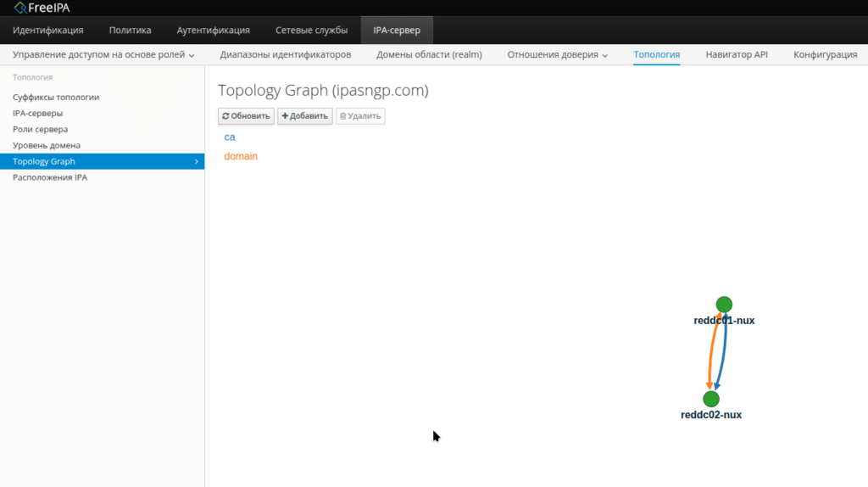Go to Навигатор API

(x=736, y=54)
